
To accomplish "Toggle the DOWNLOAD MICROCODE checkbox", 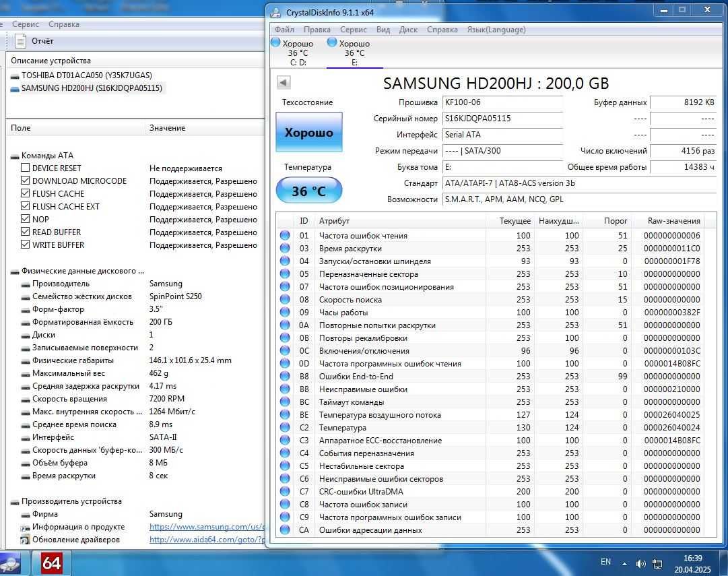I will click(x=25, y=181).
